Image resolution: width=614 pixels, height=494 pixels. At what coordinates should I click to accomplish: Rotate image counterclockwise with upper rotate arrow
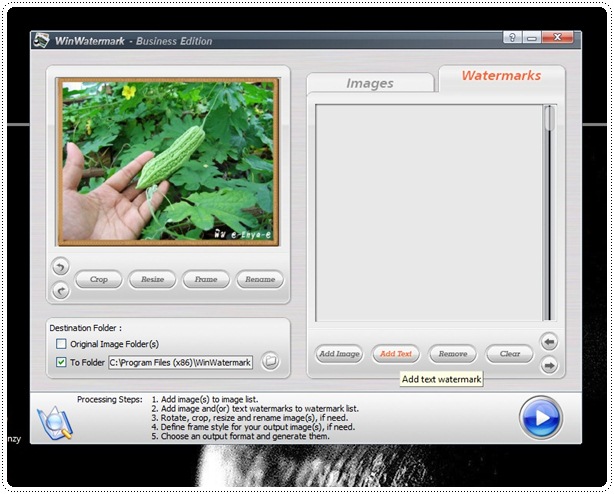click(60, 267)
